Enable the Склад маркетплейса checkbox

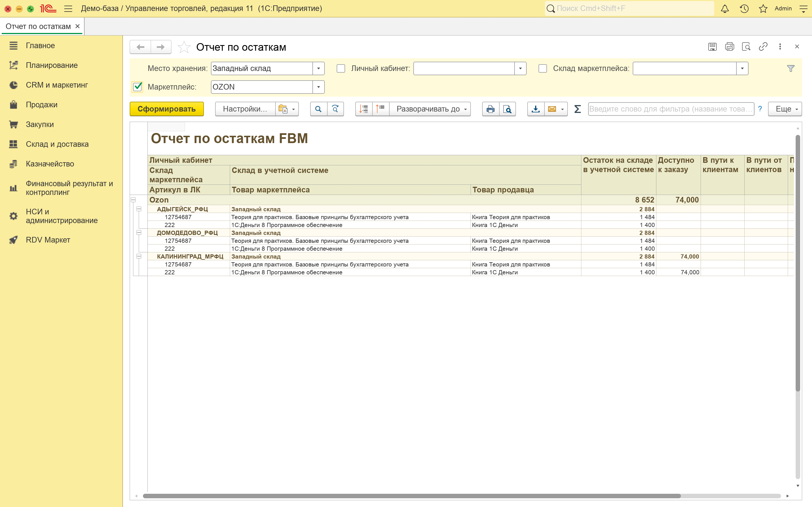pos(542,68)
